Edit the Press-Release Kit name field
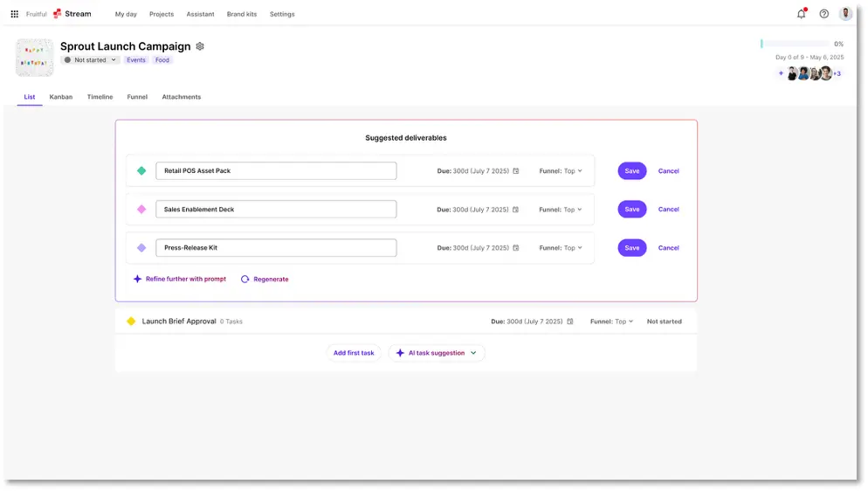Viewport: 868px width, 491px height. pos(276,248)
